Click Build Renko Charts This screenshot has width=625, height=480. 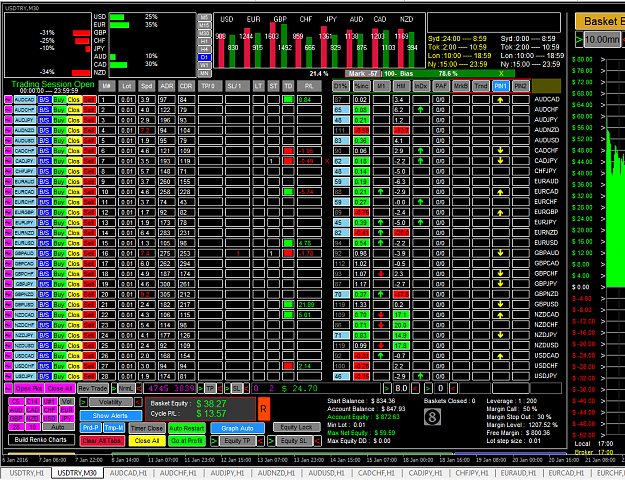[x=41, y=440]
